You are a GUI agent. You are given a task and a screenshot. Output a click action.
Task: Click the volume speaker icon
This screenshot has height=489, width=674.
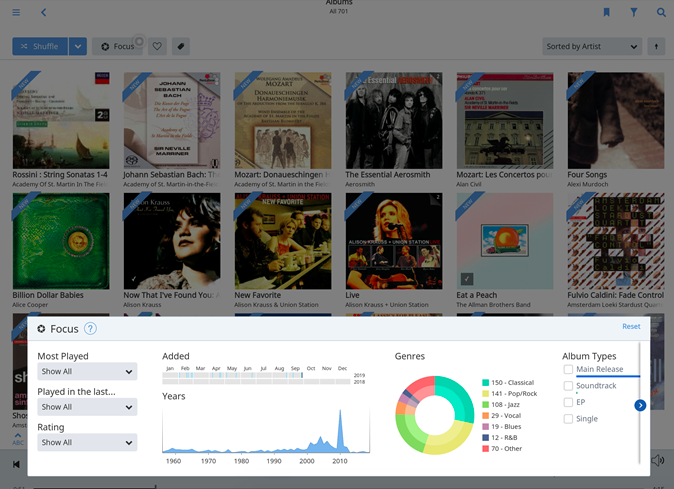pos(658,461)
